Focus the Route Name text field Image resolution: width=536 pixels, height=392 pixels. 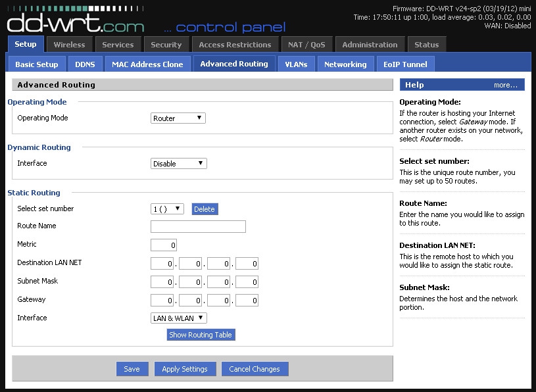click(x=198, y=227)
